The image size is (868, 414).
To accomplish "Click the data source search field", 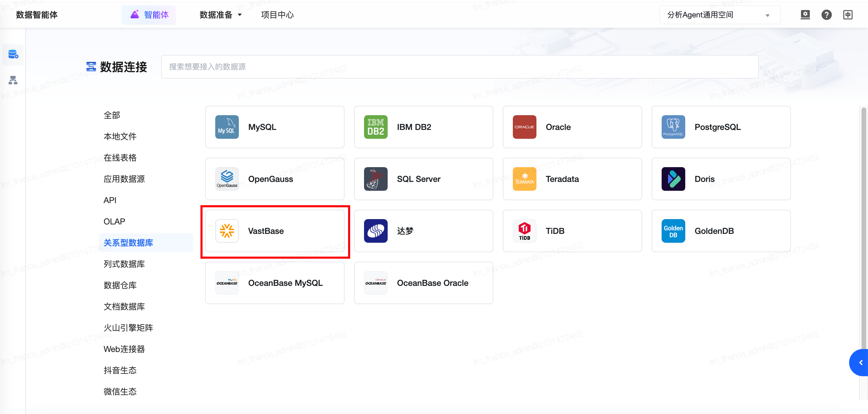I will tap(460, 67).
